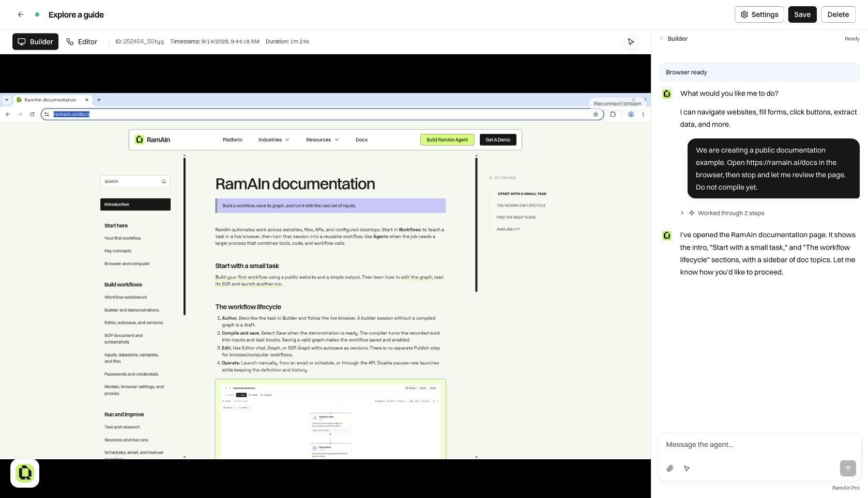Click the attach file paperclip icon

tap(669, 469)
